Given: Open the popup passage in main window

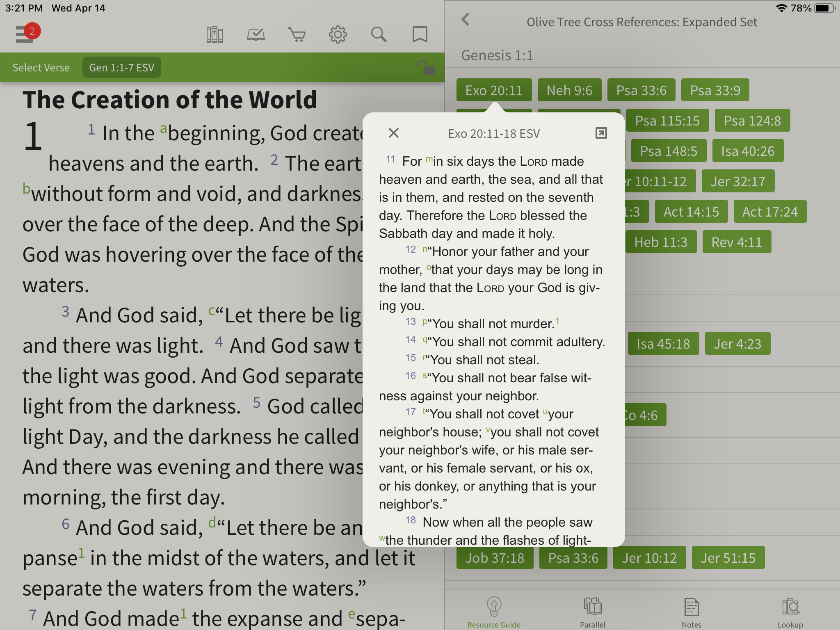Looking at the screenshot, I should pyautogui.click(x=601, y=133).
